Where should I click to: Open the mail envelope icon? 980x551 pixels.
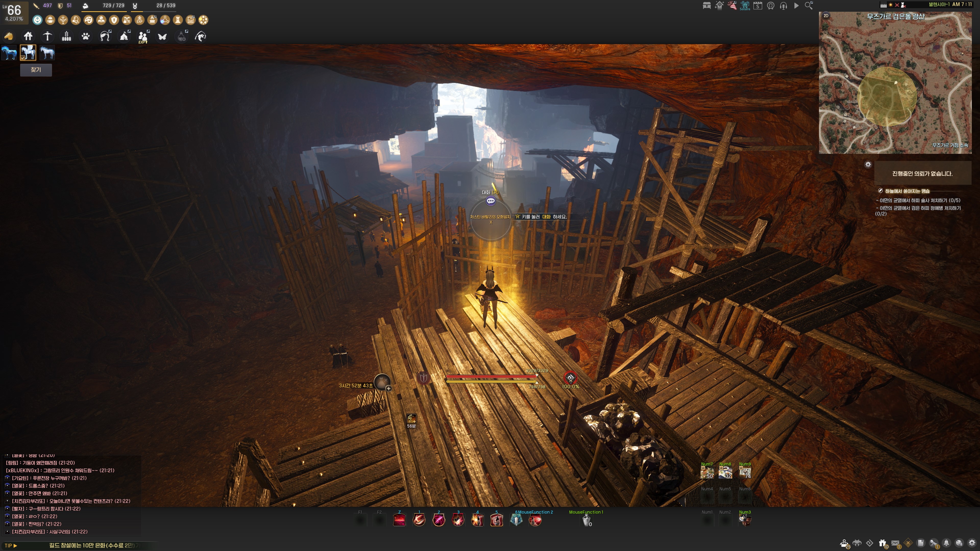[895, 543]
